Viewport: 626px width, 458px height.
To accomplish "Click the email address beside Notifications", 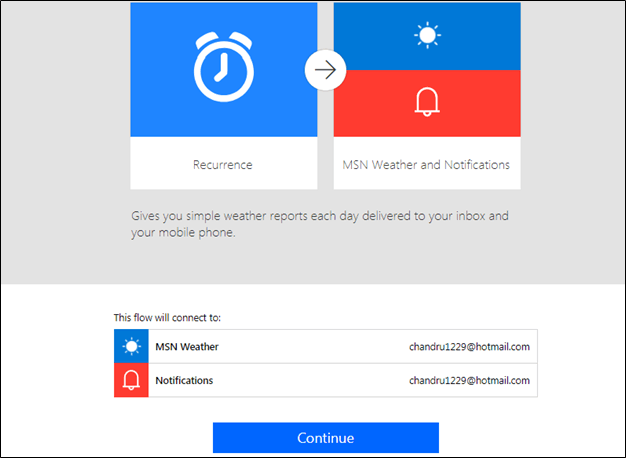I will [x=469, y=381].
